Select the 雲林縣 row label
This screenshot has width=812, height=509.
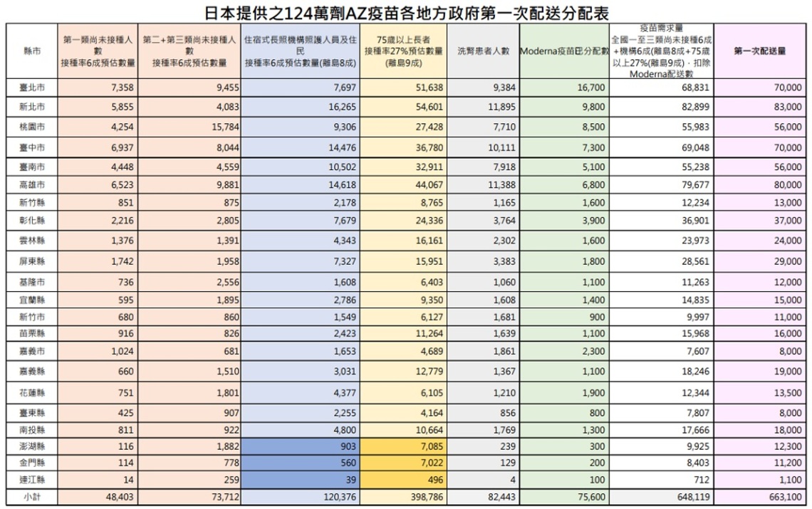tap(32, 241)
